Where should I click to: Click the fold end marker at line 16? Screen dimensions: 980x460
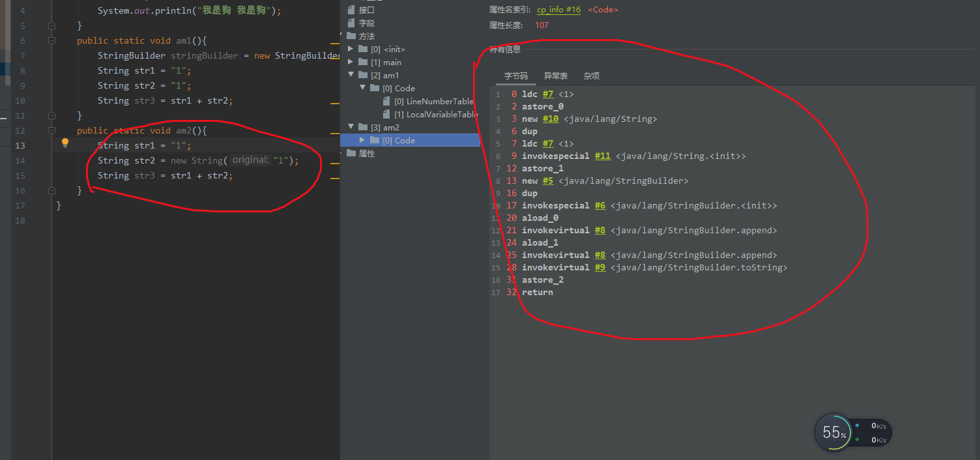[x=51, y=190]
